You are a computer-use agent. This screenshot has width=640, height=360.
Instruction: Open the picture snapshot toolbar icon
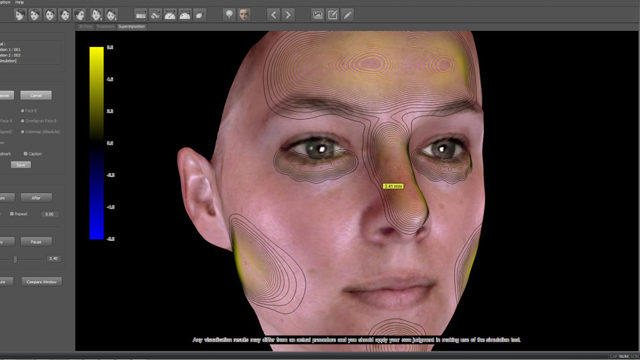point(318,15)
